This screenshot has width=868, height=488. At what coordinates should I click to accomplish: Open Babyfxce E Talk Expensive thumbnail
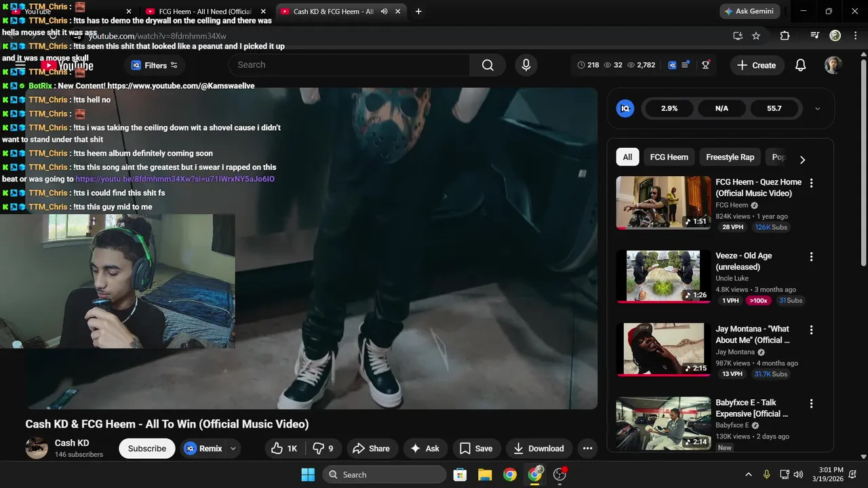coord(663,424)
